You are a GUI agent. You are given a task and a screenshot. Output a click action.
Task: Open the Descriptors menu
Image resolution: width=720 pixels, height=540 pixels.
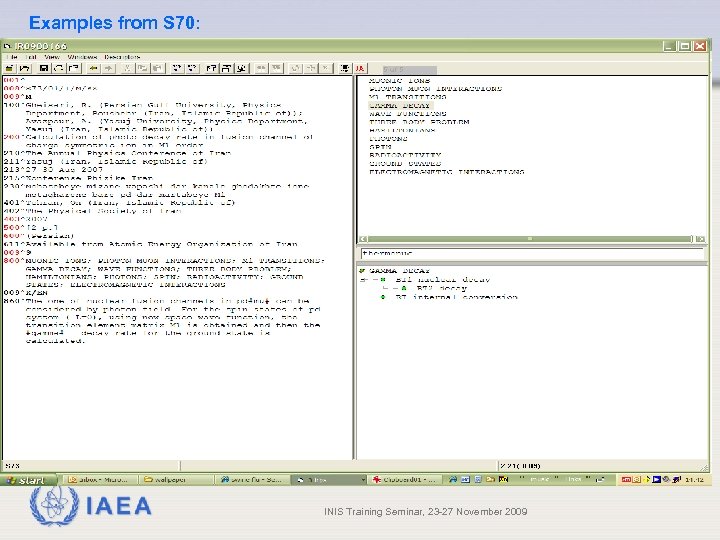pyautogui.click(x=122, y=57)
